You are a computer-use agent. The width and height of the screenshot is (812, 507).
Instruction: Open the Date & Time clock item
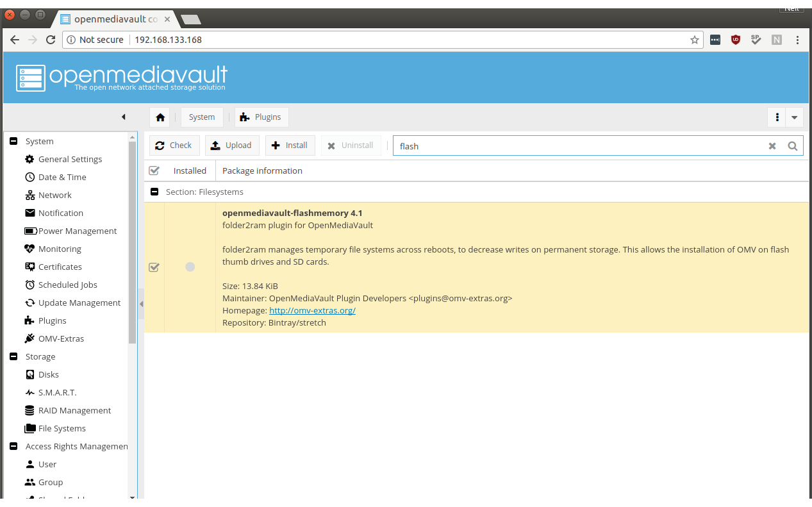[62, 177]
